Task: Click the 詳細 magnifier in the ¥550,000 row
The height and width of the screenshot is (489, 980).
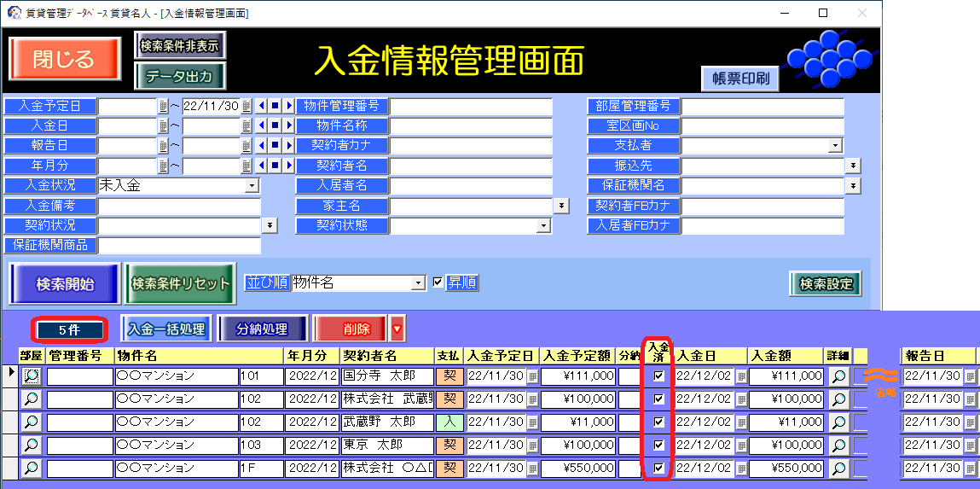Action: click(839, 468)
